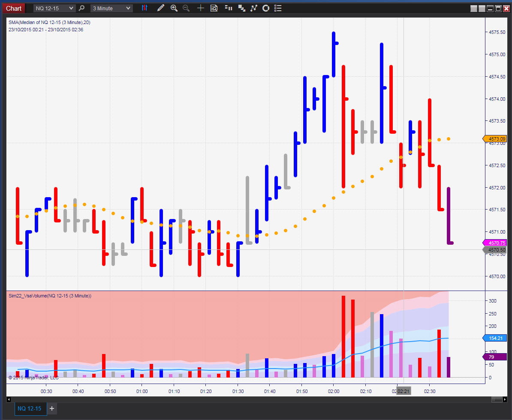The width and height of the screenshot is (512, 420).
Task: Click the scrollbar thumb at bottom right
Action: (497, 399)
